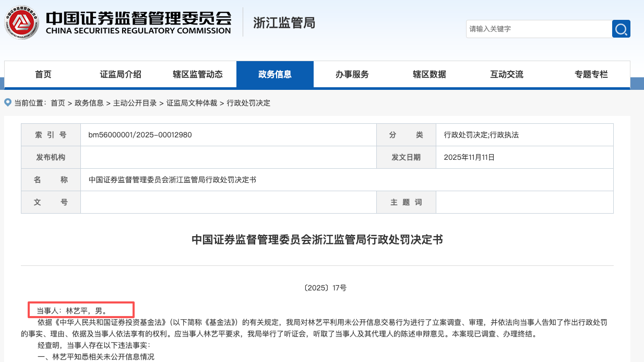The height and width of the screenshot is (362, 644).
Task: Open the 办事服务 section
Action: [352, 74]
